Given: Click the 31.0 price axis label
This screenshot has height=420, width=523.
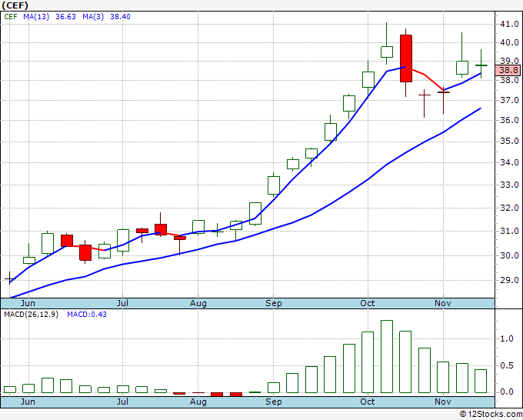Looking at the screenshot, I should 509,231.
